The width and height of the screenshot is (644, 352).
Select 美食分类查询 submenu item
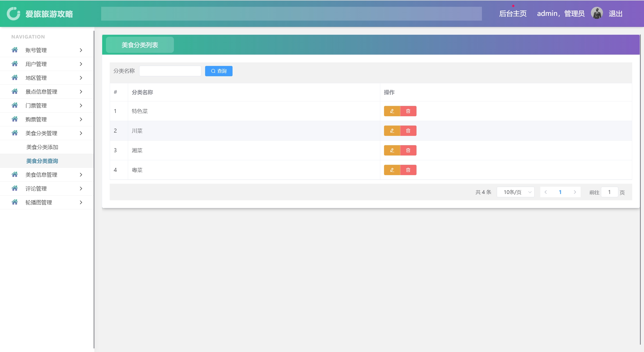click(x=42, y=161)
